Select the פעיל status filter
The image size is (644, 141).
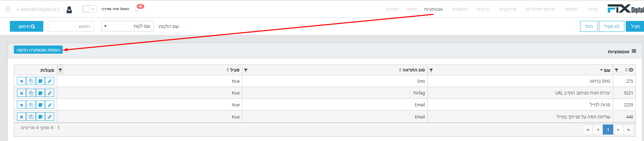tap(635, 26)
